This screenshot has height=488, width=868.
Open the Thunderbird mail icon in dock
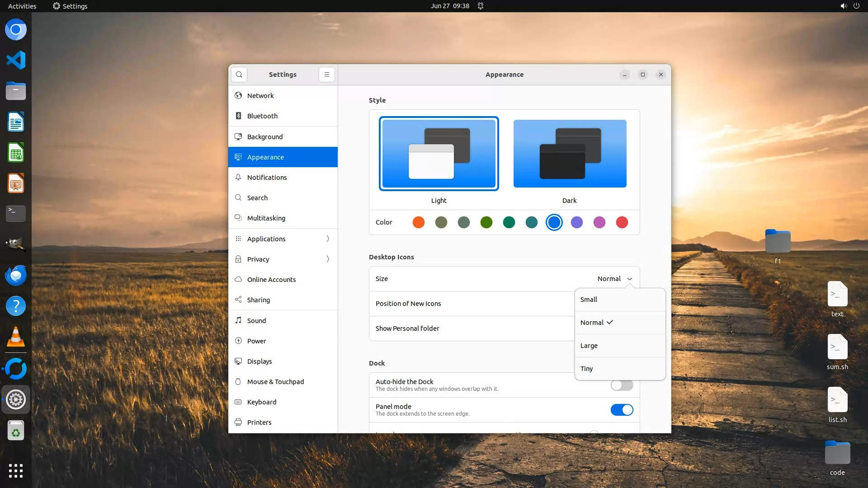(x=16, y=275)
